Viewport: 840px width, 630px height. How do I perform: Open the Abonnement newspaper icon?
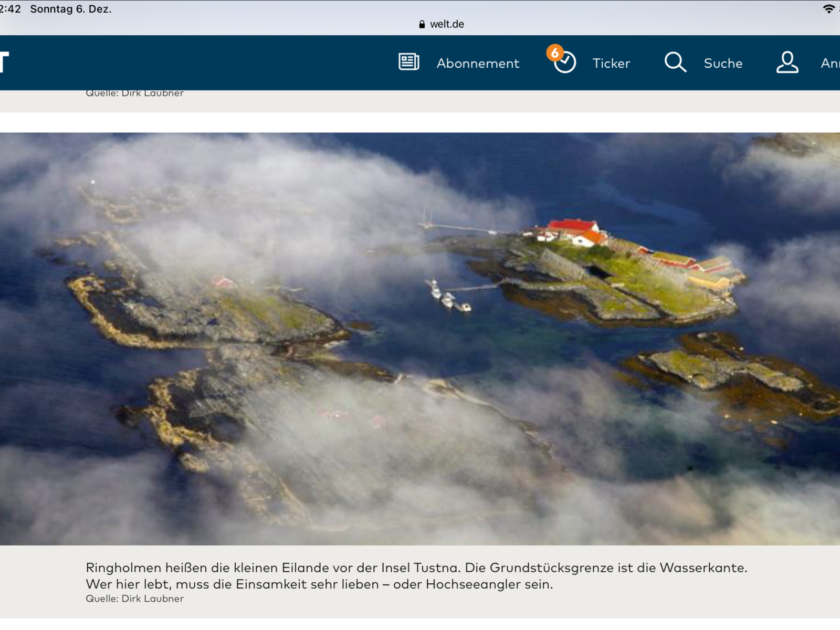(x=409, y=62)
